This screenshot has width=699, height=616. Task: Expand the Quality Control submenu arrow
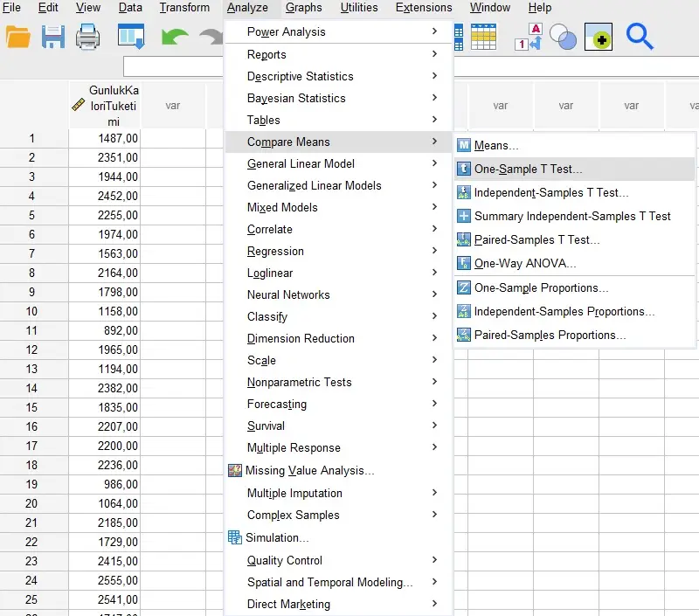434,559
